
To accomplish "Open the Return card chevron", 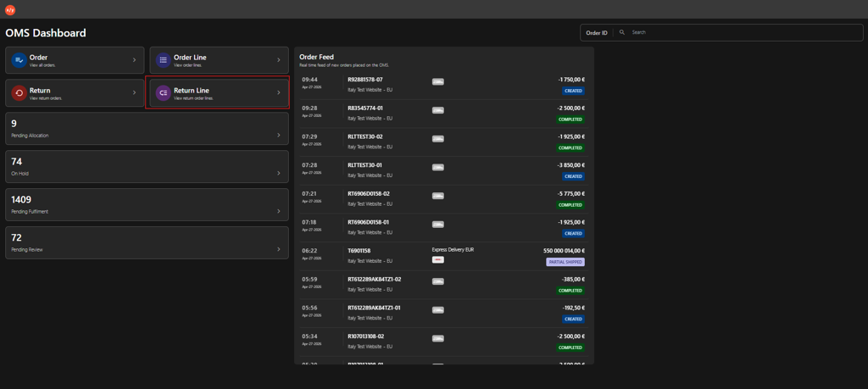I will 134,92.
